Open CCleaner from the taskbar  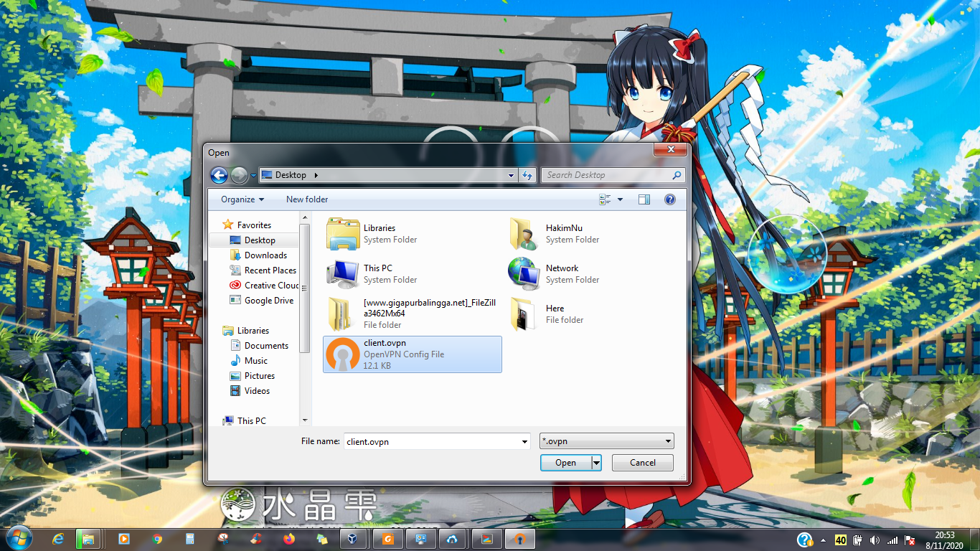pyautogui.click(x=256, y=539)
